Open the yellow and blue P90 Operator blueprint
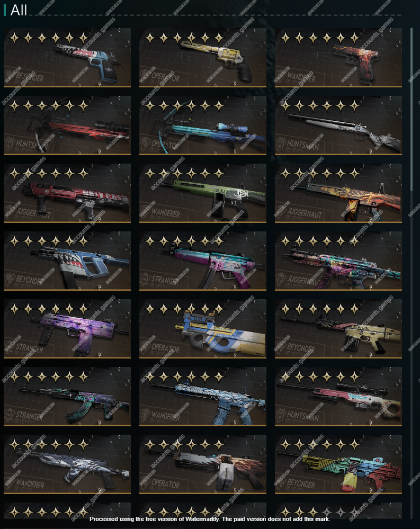Viewport: 420px width, 529px height. pyautogui.click(x=203, y=329)
